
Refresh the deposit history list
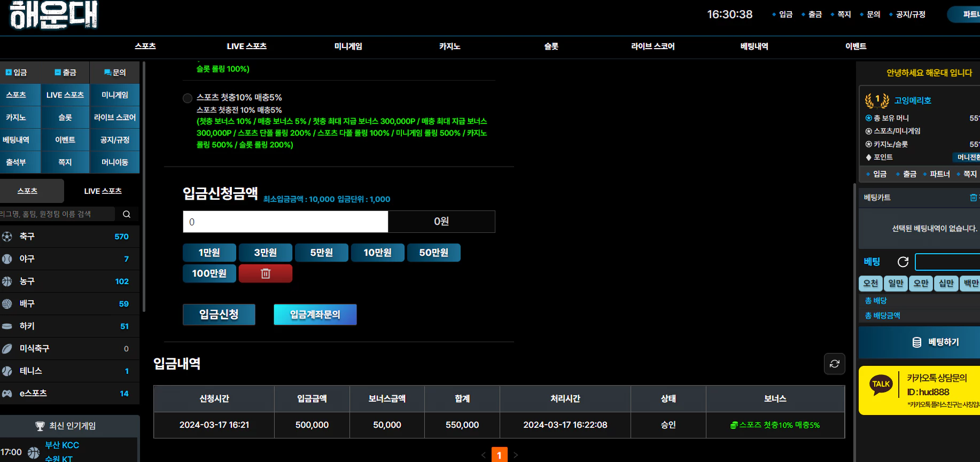(835, 364)
